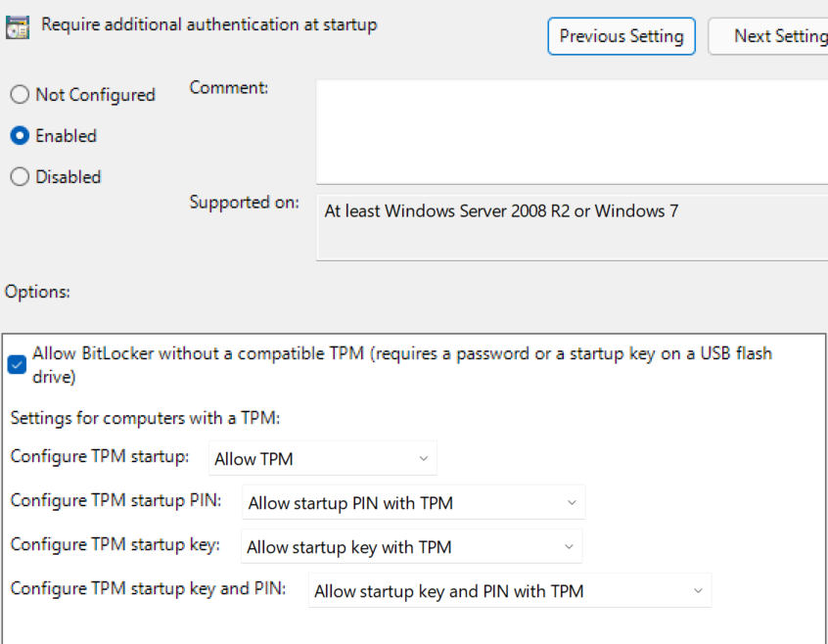Click the Settings for computers with a TPM label
Image resolution: width=828 pixels, height=644 pixels.
coord(145,418)
